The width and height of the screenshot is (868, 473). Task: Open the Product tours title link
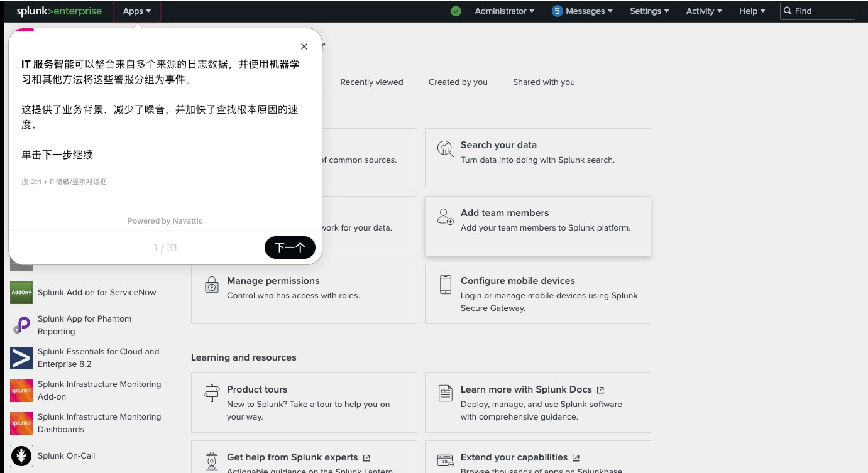(257, 389)
